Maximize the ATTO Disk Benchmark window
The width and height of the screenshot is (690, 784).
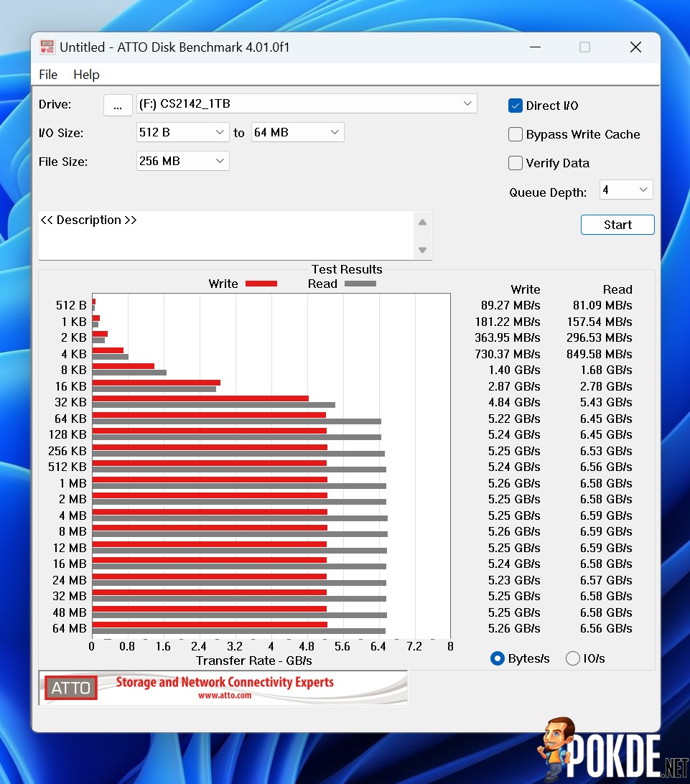(584, 47)
